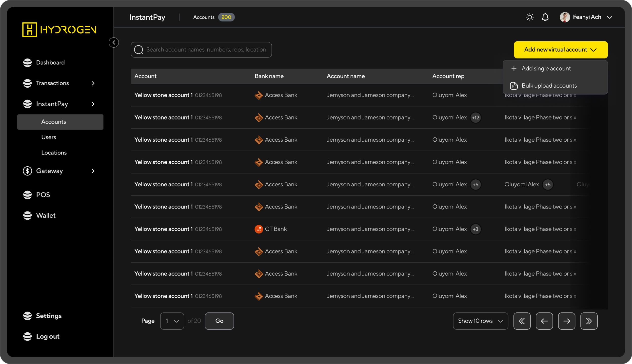632x364 pixels.
Task: Go to previous page arrow button
Action: coord(544,321)
